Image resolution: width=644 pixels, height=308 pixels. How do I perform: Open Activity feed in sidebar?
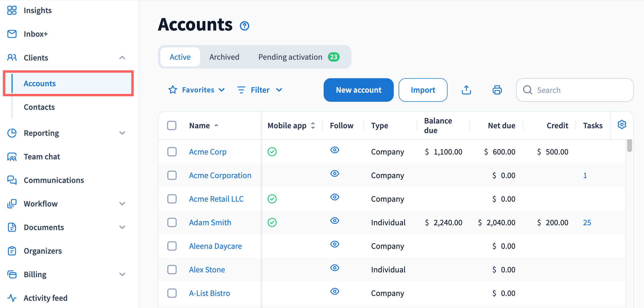46,298
